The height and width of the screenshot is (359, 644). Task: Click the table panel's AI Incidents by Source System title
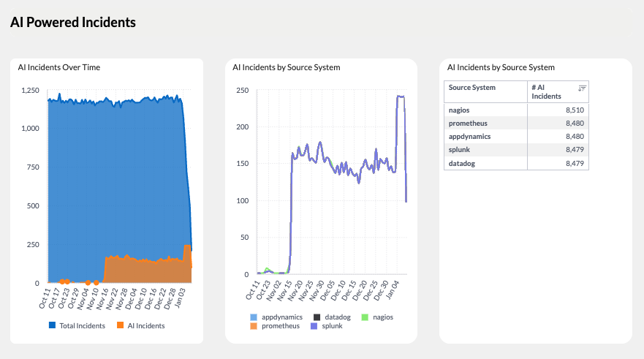501,67
